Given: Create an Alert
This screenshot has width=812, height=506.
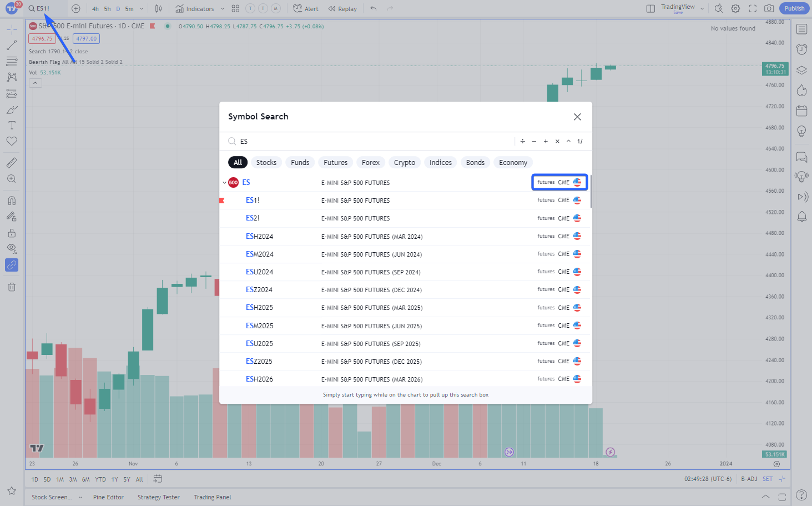Looking at the screenshot, I should [x=306, y=8].
